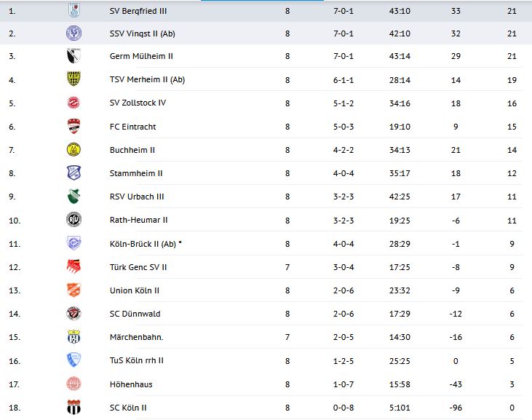Click the Union Köln II orange crest
Screen dimensions: 532x420
click(74, 290)
